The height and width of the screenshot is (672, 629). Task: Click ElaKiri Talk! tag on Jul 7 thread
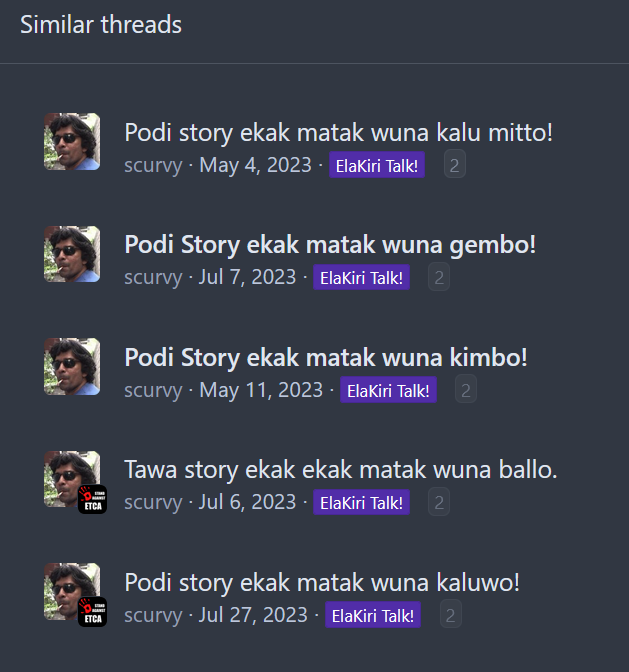(361, 277)
